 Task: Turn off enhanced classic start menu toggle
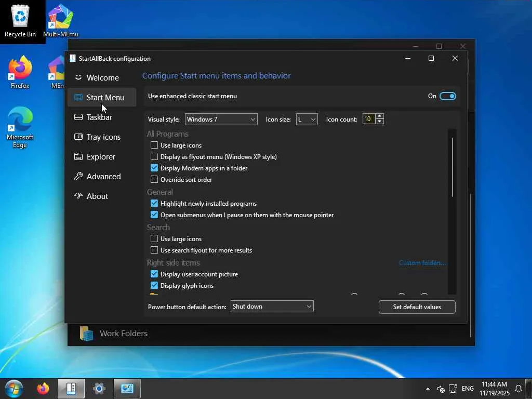tap(447, 96)
